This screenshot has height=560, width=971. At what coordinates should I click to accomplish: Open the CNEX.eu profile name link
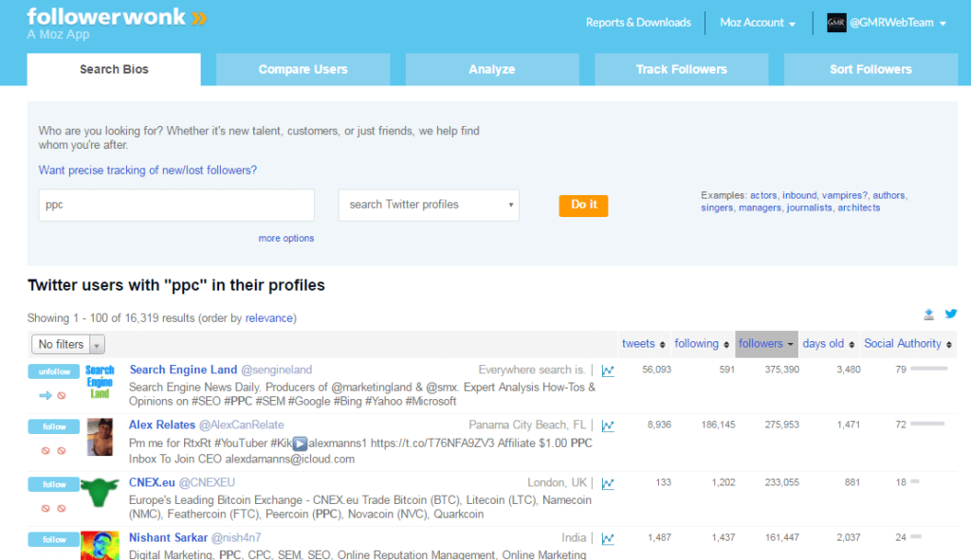click(x=152, y=482)
